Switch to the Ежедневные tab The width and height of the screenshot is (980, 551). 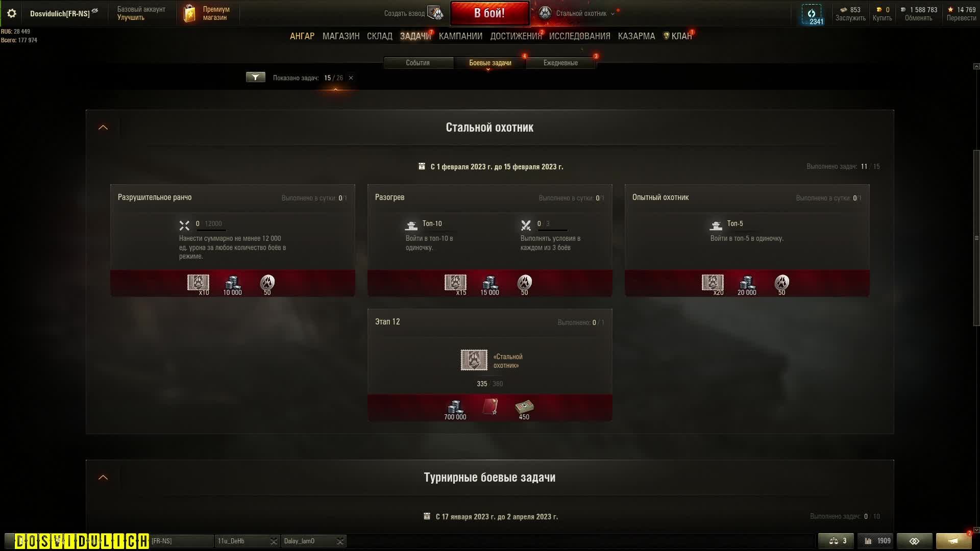point(560,63)
